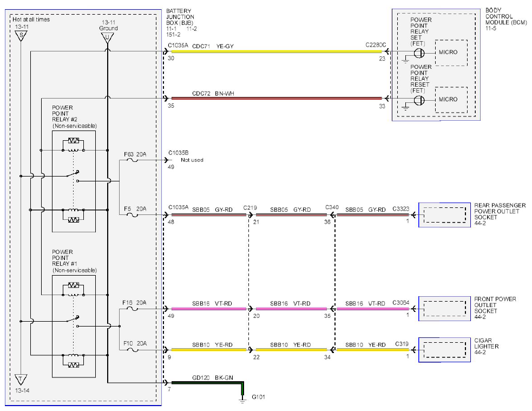Click the 'SBB05 GY-RD' label beside C3323

click(x=365, y=210)
